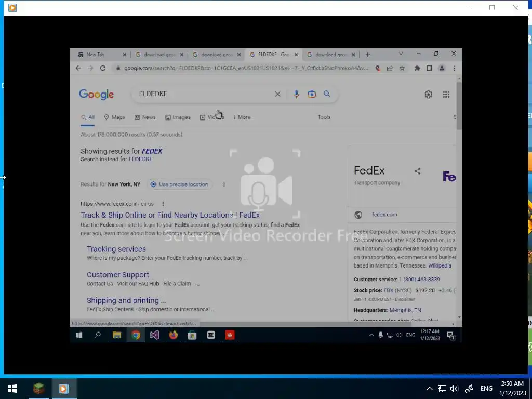Switch to News results
Image resolution: width=532 pixels, height=399 pixels.
click(x=145, y=117)
